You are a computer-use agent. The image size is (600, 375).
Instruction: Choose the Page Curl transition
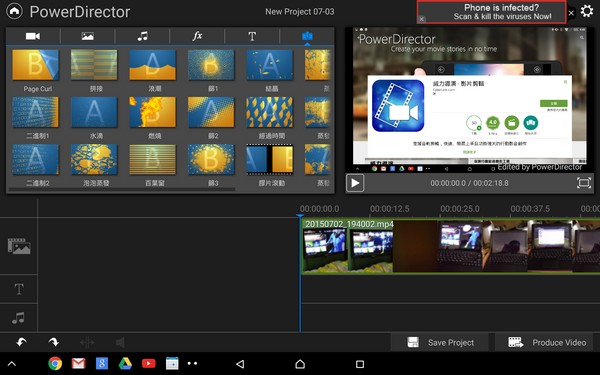pos(36,65)
